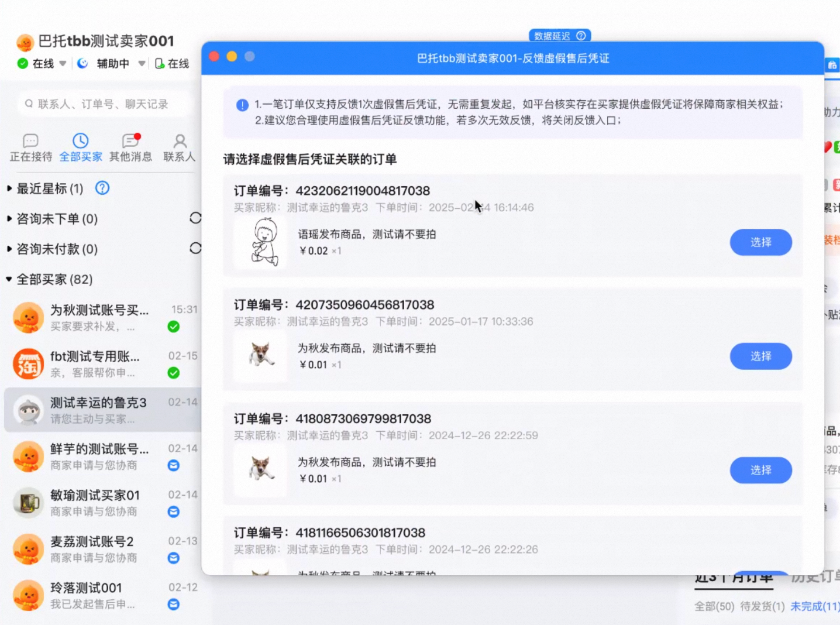The height and width of the screenshot is (625, 840).
Task: Refresh the 咨询未付款 list
Action: (x=196, y=248)
